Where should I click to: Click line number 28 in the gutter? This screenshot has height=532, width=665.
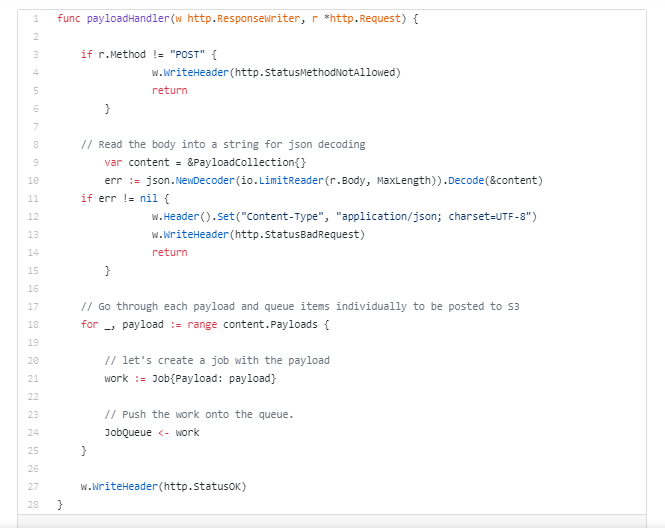tap(34, 505)
